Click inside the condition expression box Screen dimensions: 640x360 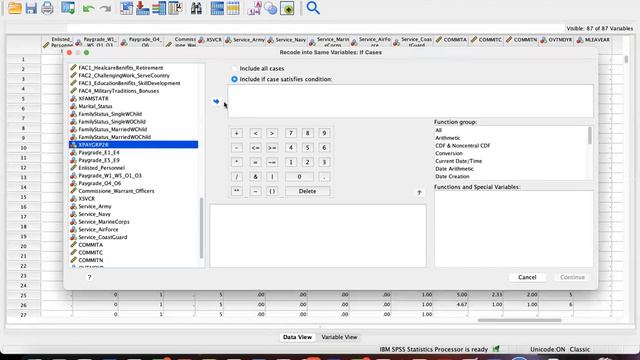tap(410, 101)
